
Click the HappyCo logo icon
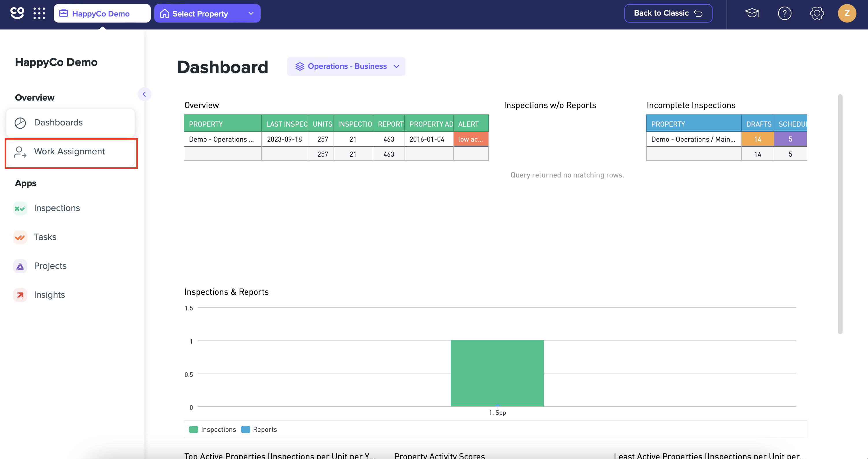click(17, 13)
